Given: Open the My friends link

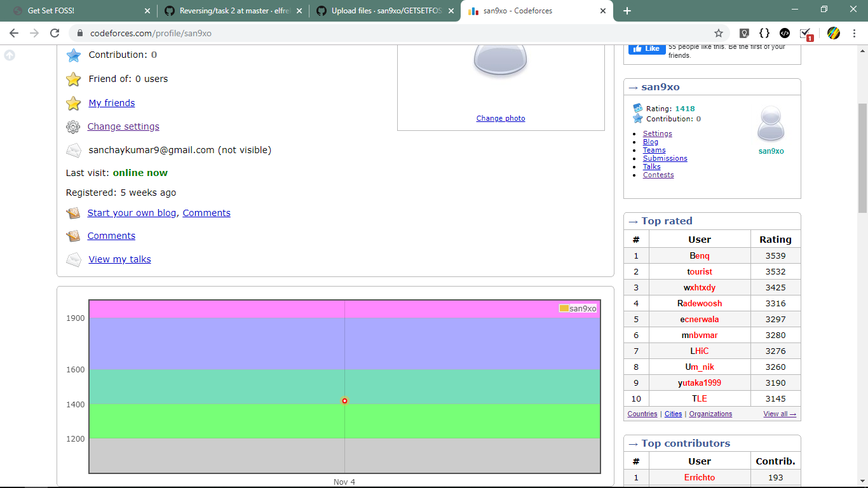Looking at the screenshot, I should pyautogui.click(x=112, y=103).
